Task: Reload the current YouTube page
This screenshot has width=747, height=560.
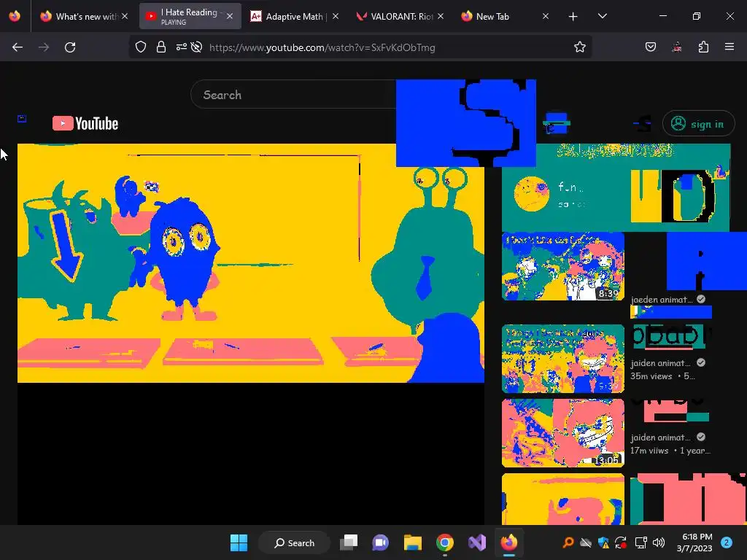Action: coord(70,47)
